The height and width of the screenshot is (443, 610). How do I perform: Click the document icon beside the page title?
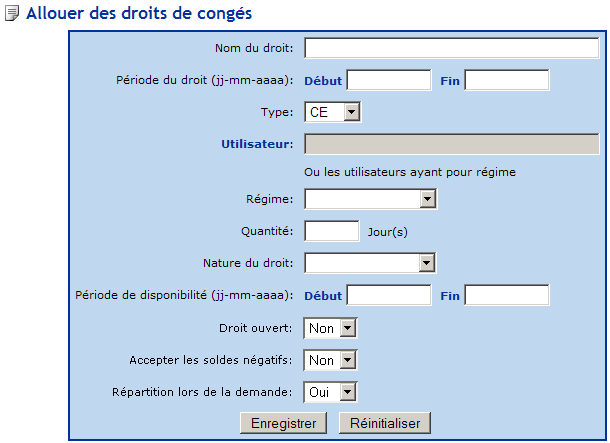pyautogui.click(x=12, y=15)
